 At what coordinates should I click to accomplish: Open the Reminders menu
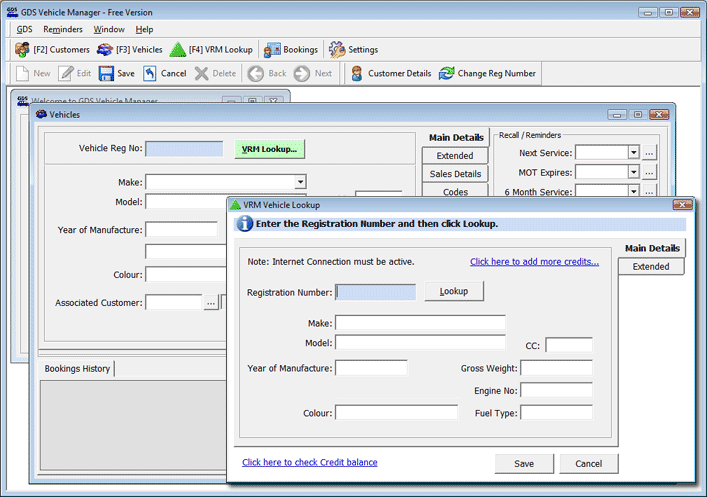pyautogui.click(x=63, y=29)
